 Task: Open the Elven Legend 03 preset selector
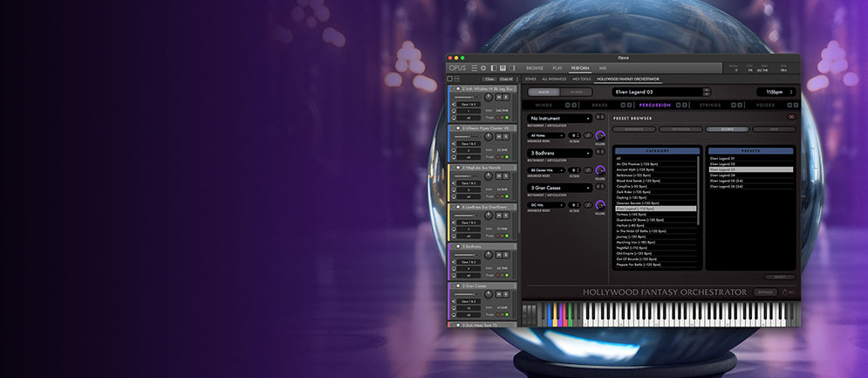(x=661, y=92)
